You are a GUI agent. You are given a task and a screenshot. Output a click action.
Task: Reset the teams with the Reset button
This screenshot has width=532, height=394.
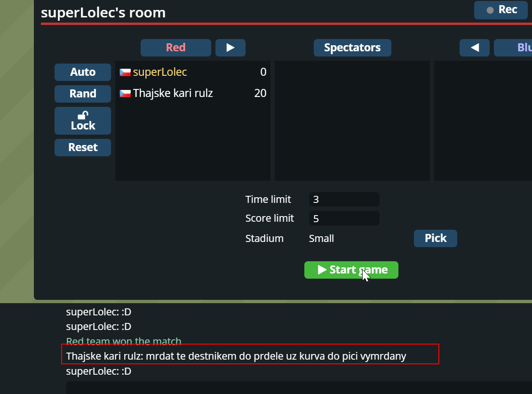(x=83, y=147)
